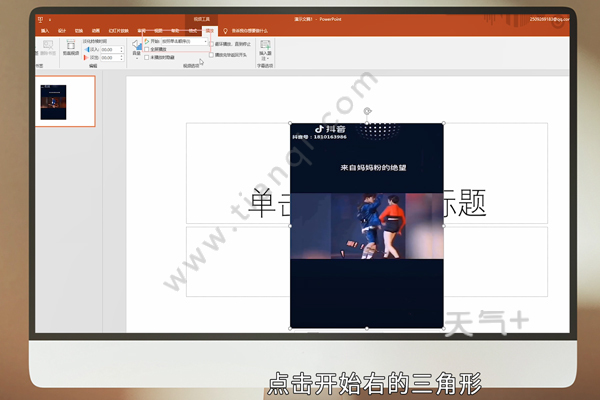Switch to the Animations (动画) tab
The height and width of the screenshot is (400, 600).
pyautogui.click(x=96, y=31)
